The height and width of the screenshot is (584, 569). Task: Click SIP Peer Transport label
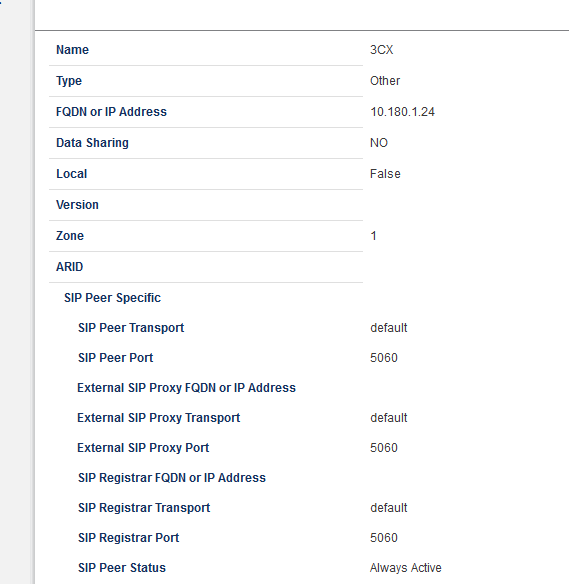pos(131,328)
